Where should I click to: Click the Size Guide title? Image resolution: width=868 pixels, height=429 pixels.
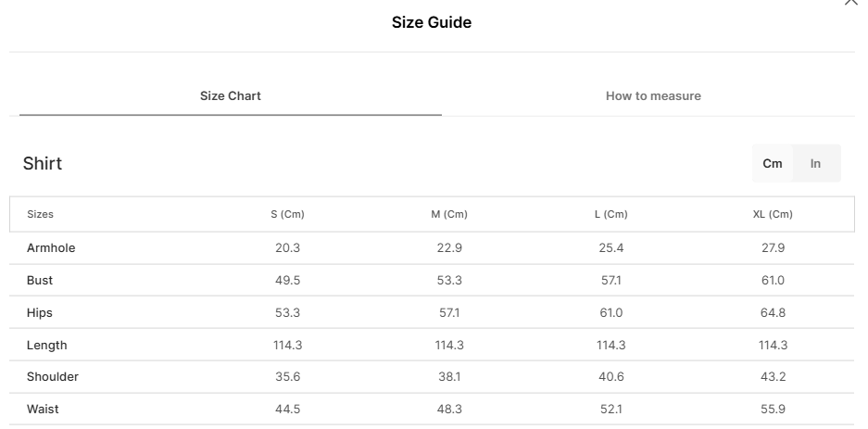point(432,23)
